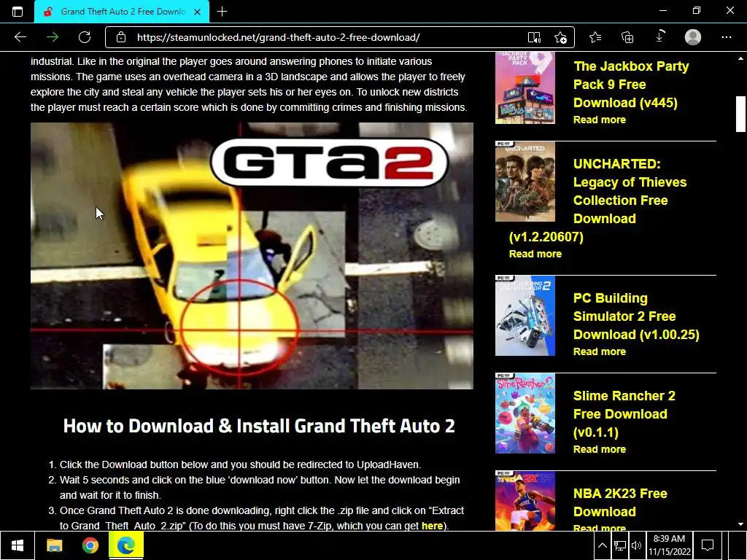747x560 pixels.
Task: Click the GTA2 game cover image
Action: 252,256
